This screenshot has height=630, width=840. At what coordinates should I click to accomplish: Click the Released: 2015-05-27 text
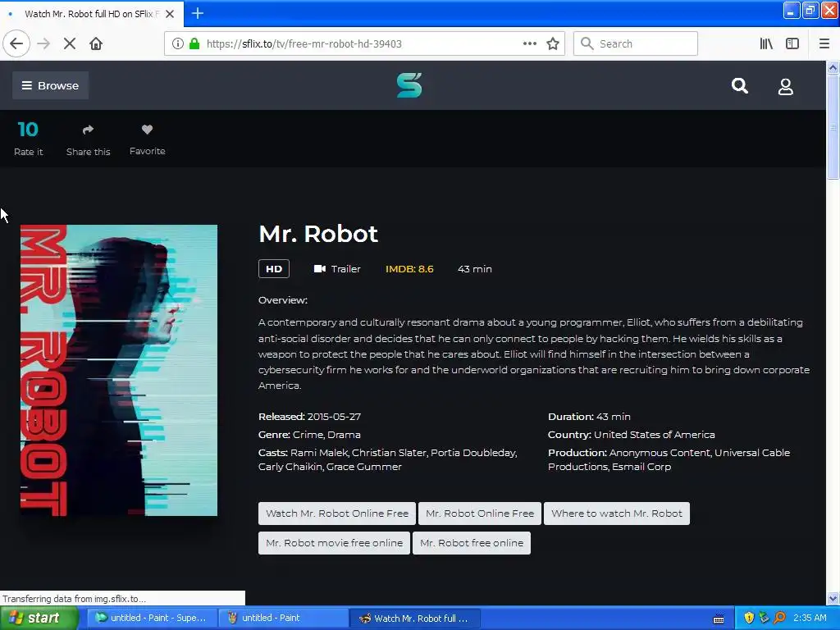(309, 416)
